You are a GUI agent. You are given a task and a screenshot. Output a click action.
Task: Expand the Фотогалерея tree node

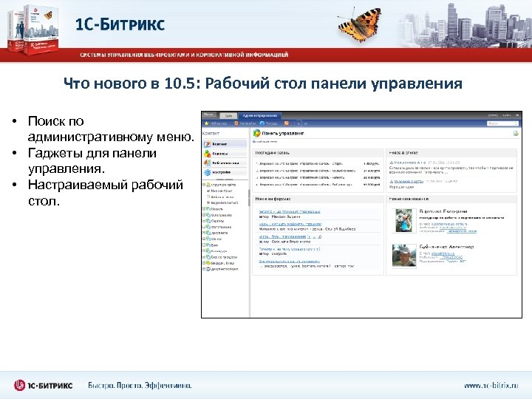[x=204, y=227]
